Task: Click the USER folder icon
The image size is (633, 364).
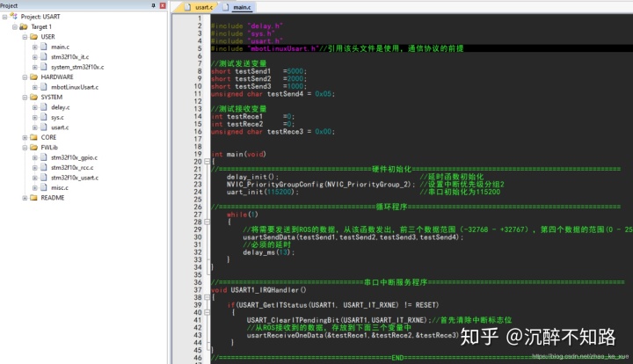Action: click(34, 37)
